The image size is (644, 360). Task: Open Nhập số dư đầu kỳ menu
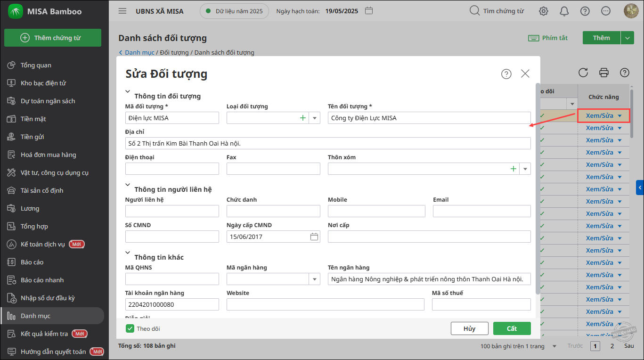click(48, 298)
